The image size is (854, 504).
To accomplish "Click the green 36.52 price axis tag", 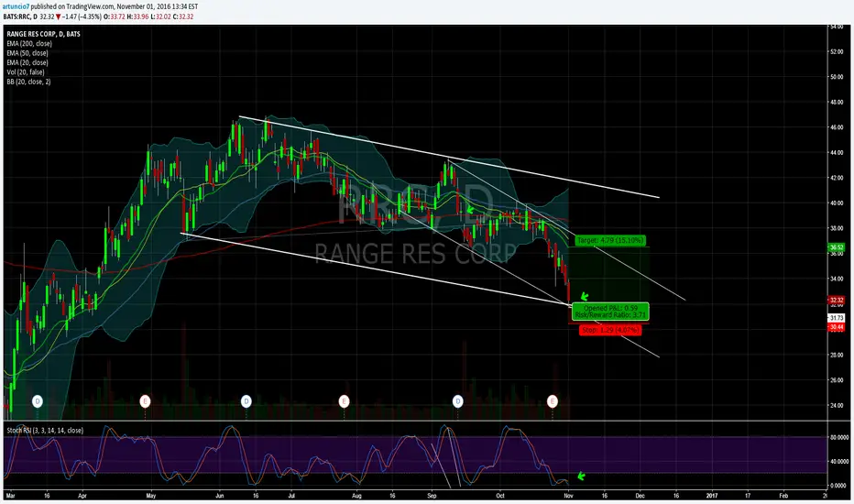I will (x=836, y=247).
